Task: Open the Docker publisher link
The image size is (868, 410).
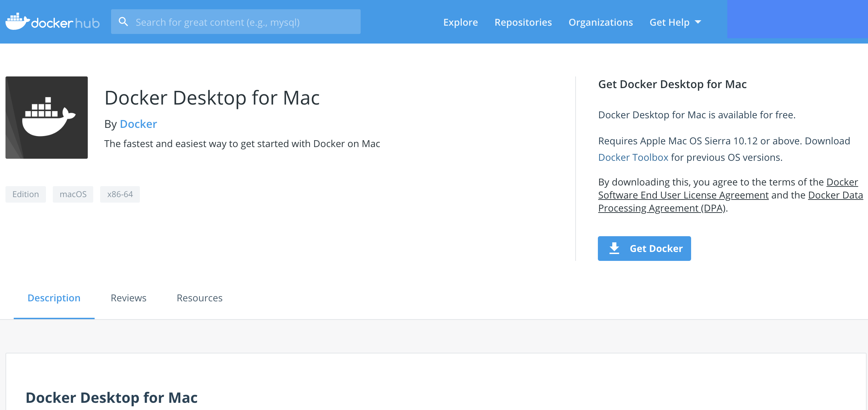Action: click(x=138, y=124)
